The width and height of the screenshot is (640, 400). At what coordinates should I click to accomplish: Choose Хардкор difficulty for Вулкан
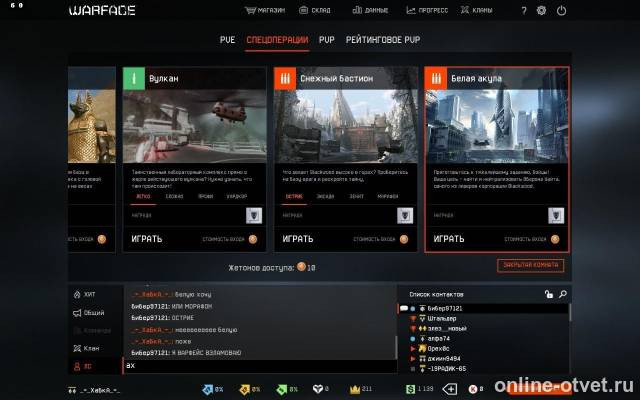point(237,197)
